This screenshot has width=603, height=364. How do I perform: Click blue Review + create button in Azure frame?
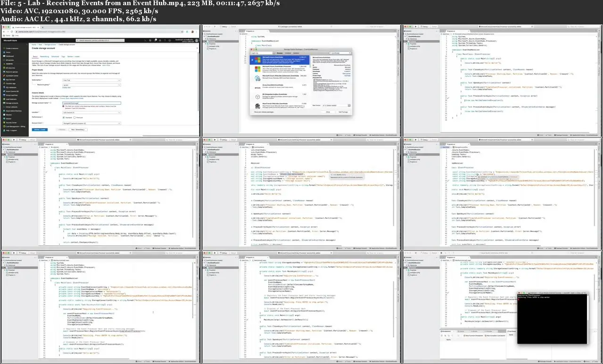coord(40,130)
